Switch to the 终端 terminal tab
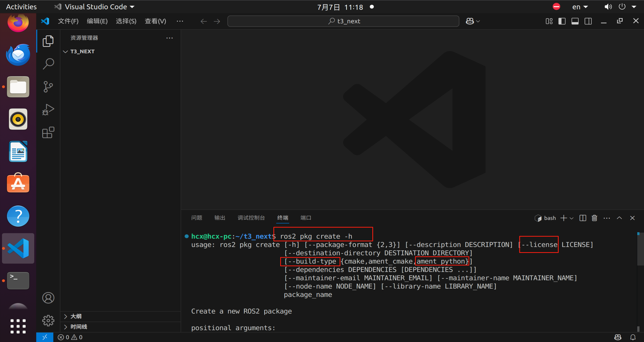 coord(283,218)
